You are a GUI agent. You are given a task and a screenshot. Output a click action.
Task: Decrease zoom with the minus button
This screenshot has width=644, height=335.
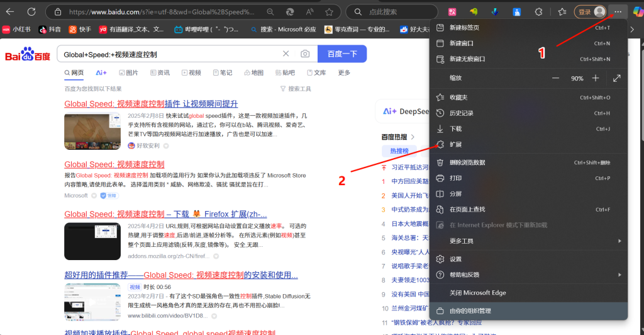pos(555,78)
